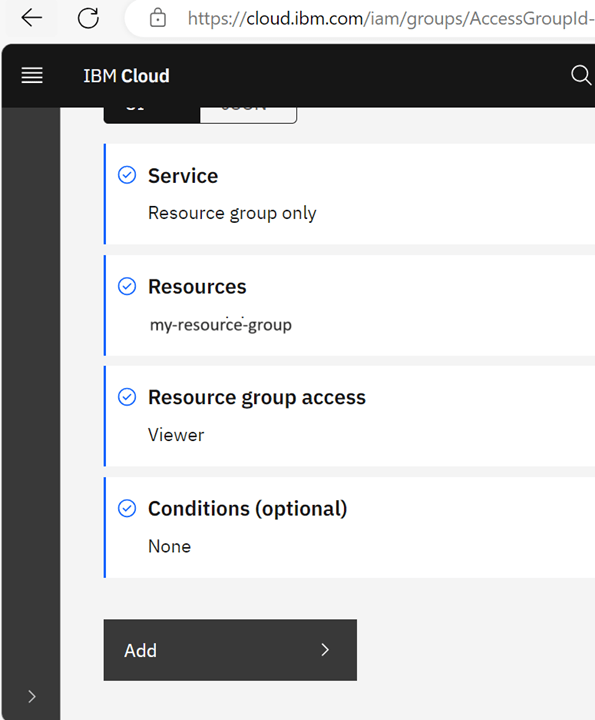Switch to the dark UI tab
Screen dimensions: 595x720
[152, 115]
